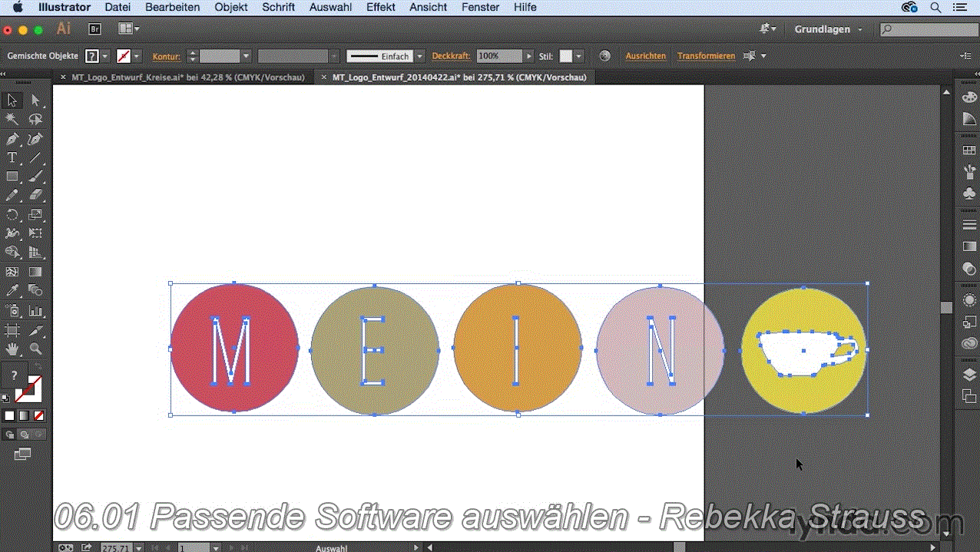The height and width of the screenshot is (552, 980).
Task: Click the Transformieren link
Action: [x=706, y=56]
